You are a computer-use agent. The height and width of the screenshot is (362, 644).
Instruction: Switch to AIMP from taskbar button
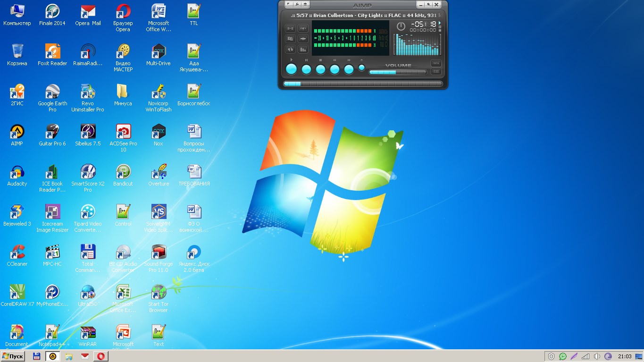click(x=52, y=356)
